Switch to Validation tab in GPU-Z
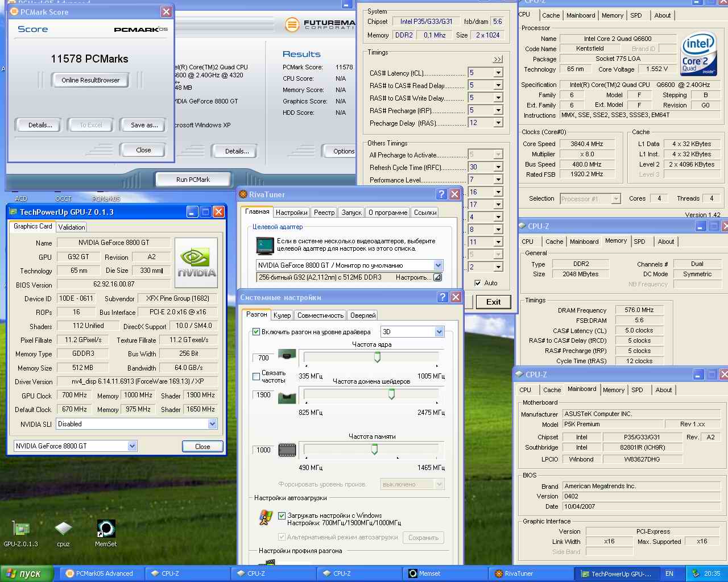Screen dimensions: 728x582 72,227
